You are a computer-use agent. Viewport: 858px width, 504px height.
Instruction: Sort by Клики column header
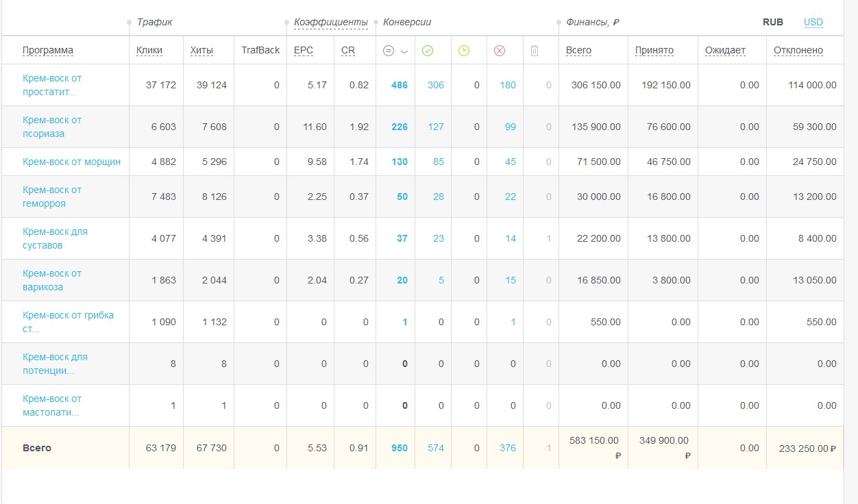pyautogui.click(x=149, y=50)
